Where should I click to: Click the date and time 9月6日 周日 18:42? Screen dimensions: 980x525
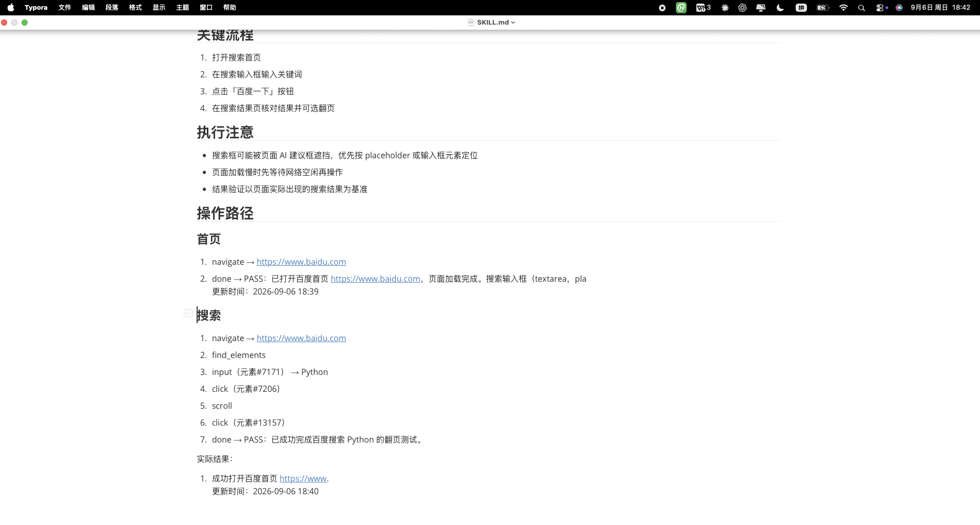(941, 8)
